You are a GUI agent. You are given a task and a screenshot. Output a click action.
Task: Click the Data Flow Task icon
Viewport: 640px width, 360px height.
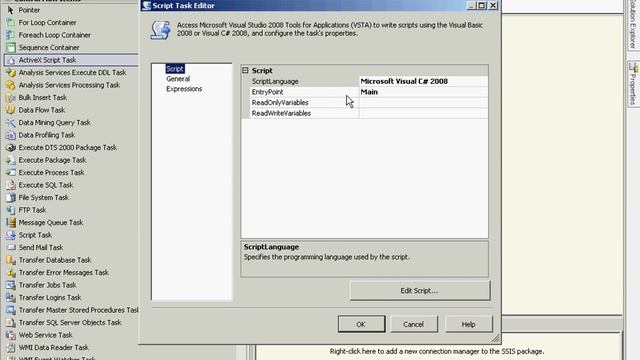point(11,110)
